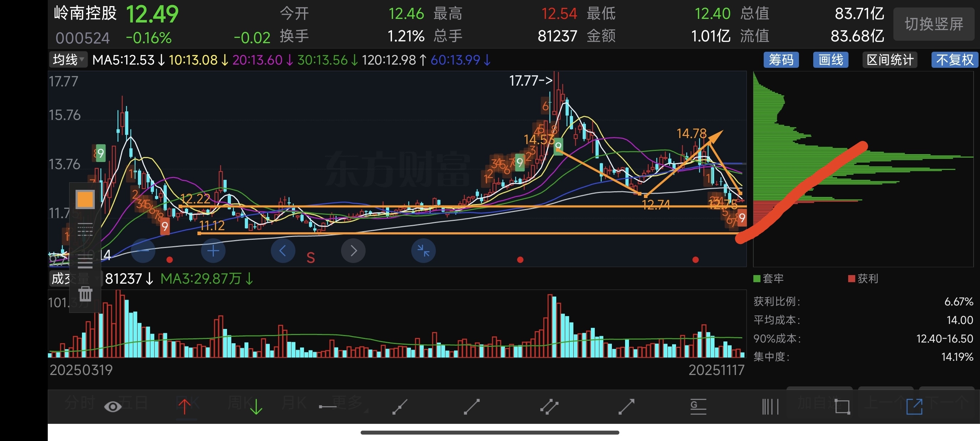Pick the orange line color swatch

(x=85, y=199)
